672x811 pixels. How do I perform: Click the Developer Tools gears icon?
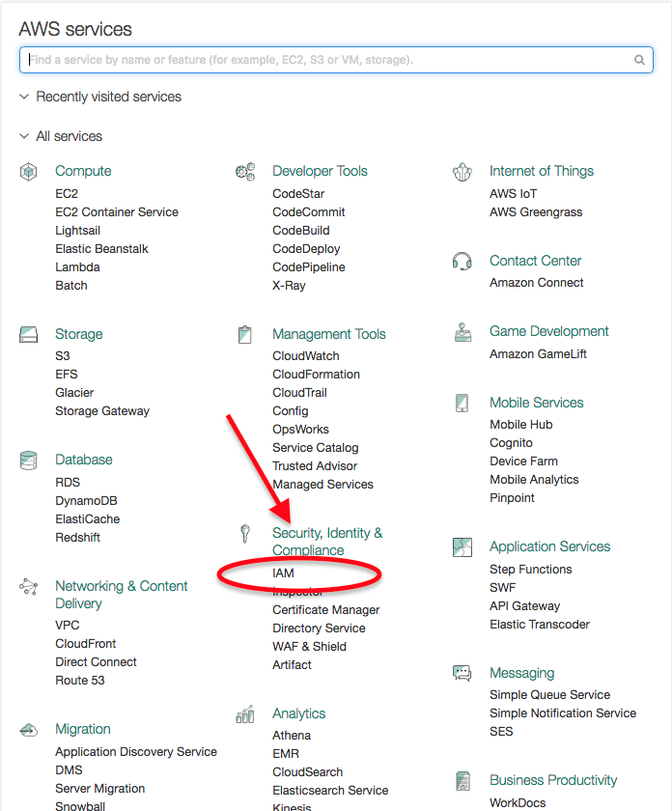245,172
